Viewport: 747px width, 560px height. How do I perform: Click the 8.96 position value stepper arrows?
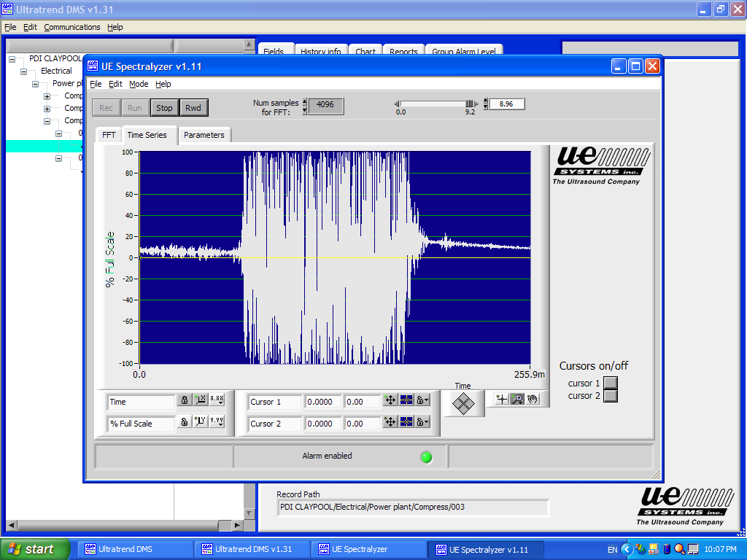pyautogui.click(x=485, y=104)
